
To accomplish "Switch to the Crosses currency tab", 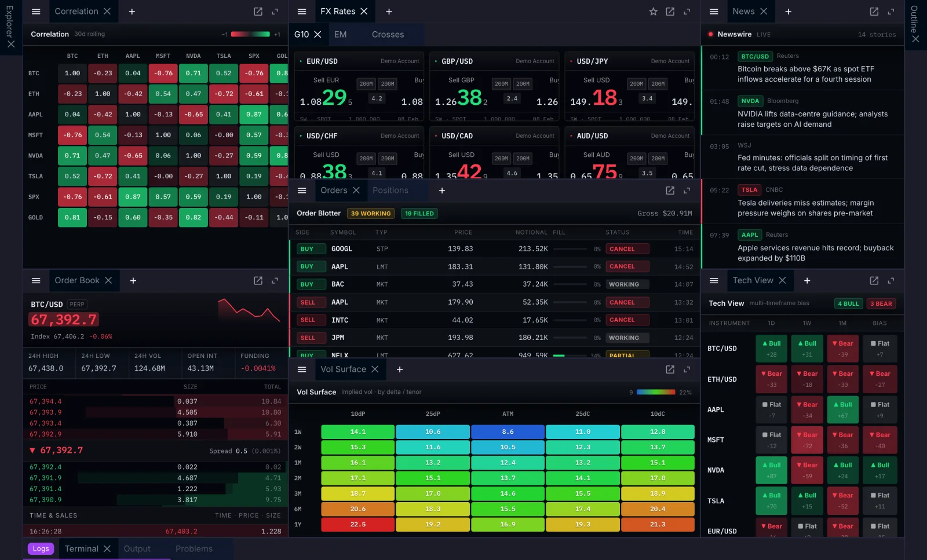I will click(388, 35).
